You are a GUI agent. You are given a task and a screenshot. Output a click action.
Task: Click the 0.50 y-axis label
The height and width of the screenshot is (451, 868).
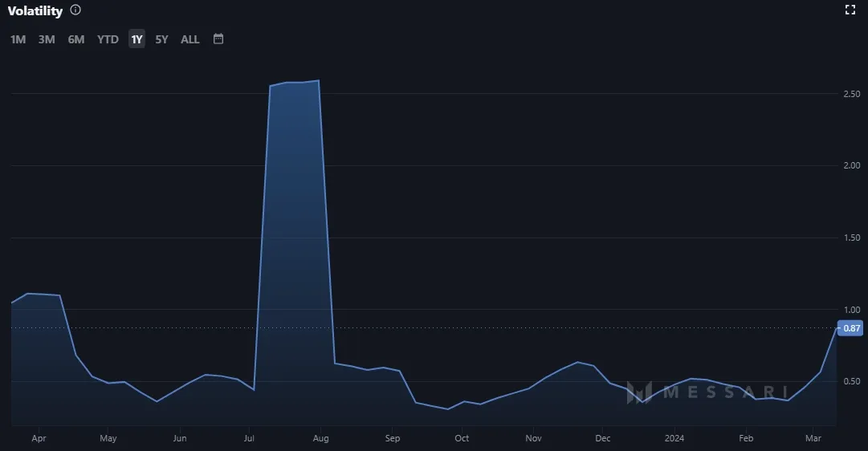coord(852,381)
